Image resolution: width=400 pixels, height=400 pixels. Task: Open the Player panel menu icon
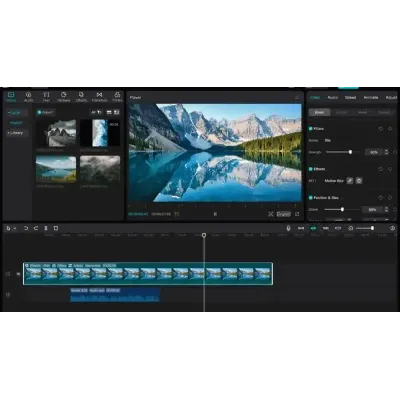[297, 98]
